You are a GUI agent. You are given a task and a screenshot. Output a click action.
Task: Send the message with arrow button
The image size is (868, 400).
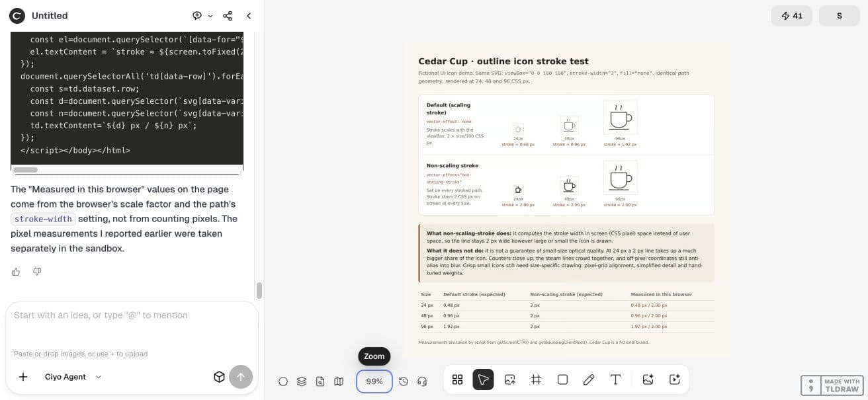pyautogui.click(x=241, y=377)
